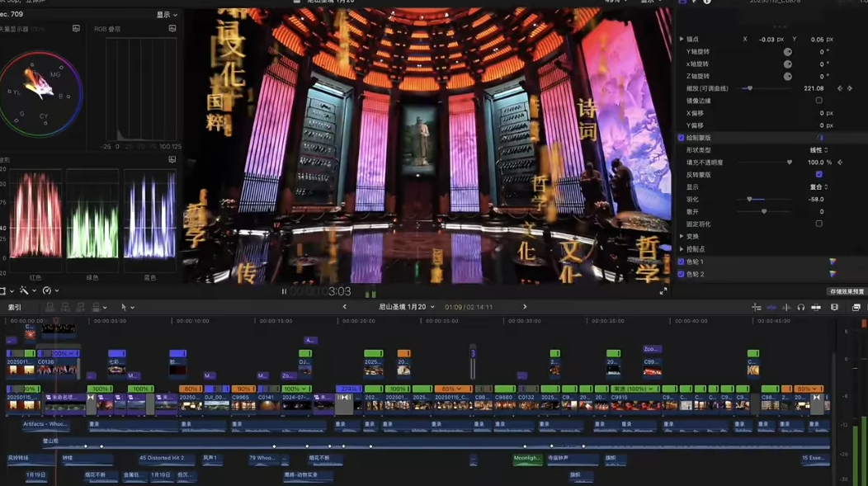Click RGB overlay panel view options icon
Screen dimensions: 868x486
[172, 28]
